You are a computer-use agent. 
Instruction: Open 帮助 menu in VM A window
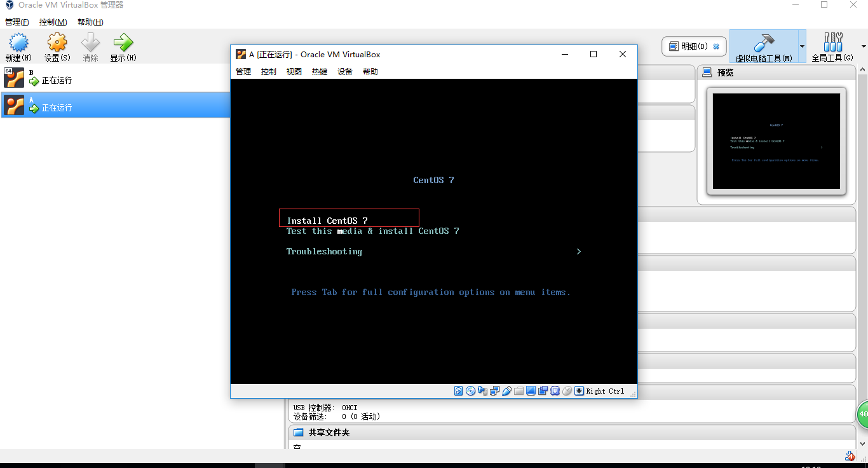click(370, 72)
